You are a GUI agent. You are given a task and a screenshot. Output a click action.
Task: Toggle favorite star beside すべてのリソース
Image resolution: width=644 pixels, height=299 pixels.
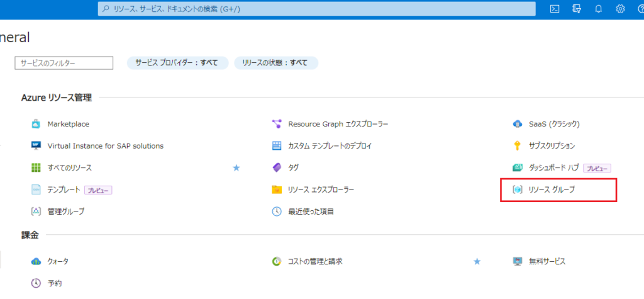click(236, 167)
